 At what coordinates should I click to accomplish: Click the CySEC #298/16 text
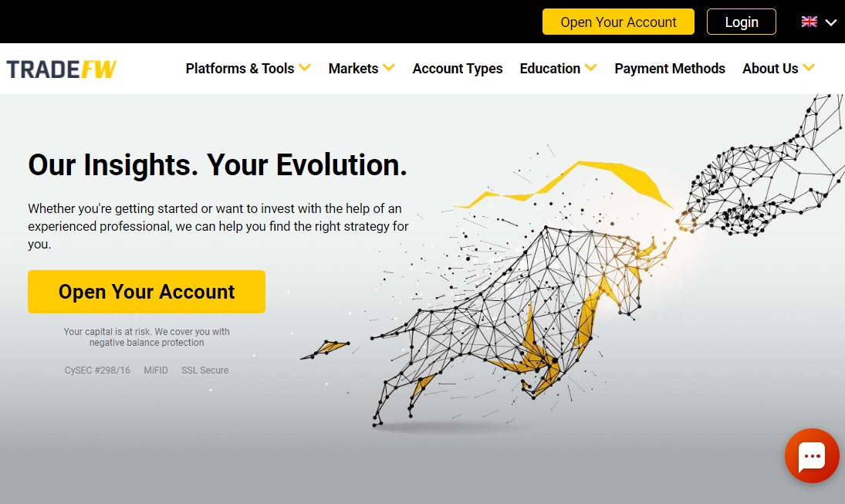[x=97, y=370]
